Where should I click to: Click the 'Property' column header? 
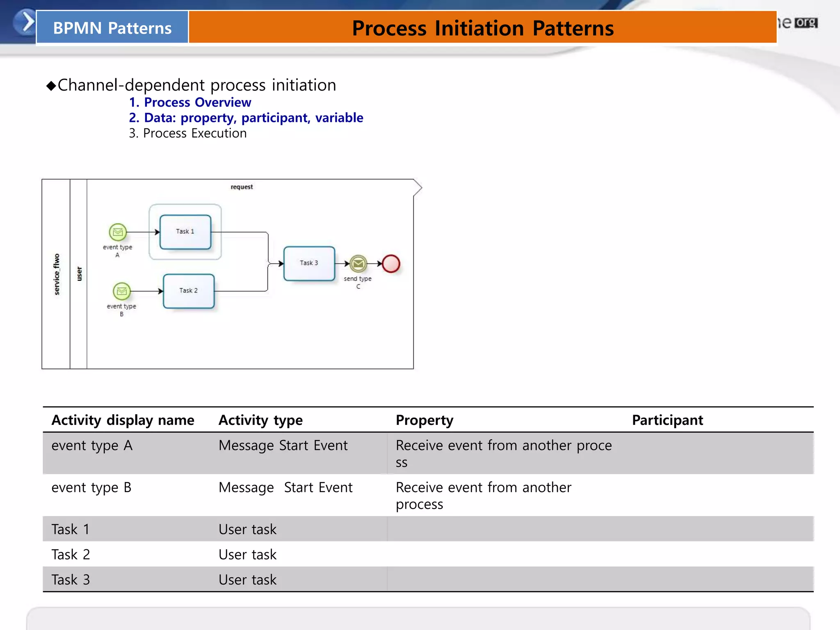click(425, 420)
